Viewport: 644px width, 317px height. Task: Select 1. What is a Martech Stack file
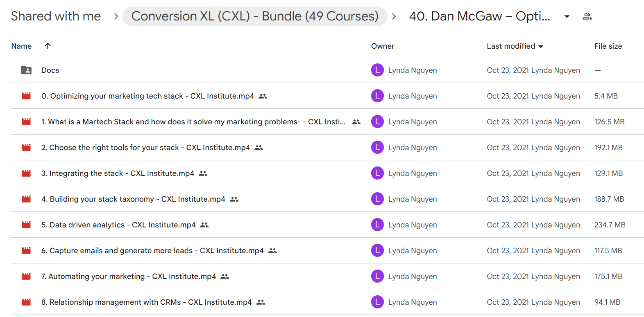(x=193, y=122)
